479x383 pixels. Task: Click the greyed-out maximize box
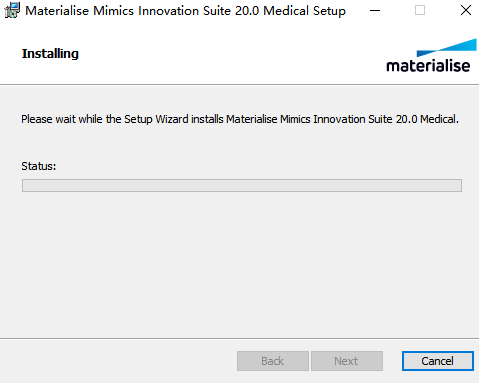420,11
